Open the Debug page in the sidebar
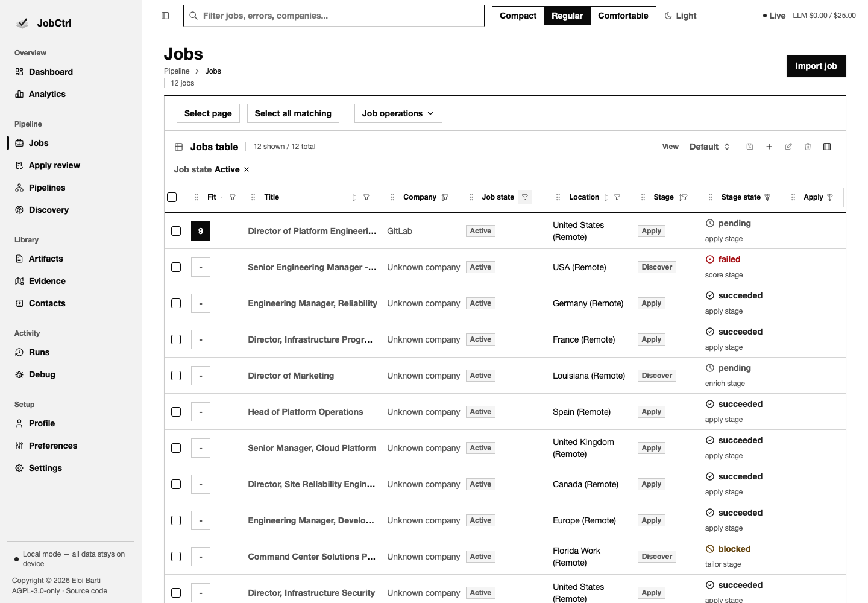 [71, 374]
